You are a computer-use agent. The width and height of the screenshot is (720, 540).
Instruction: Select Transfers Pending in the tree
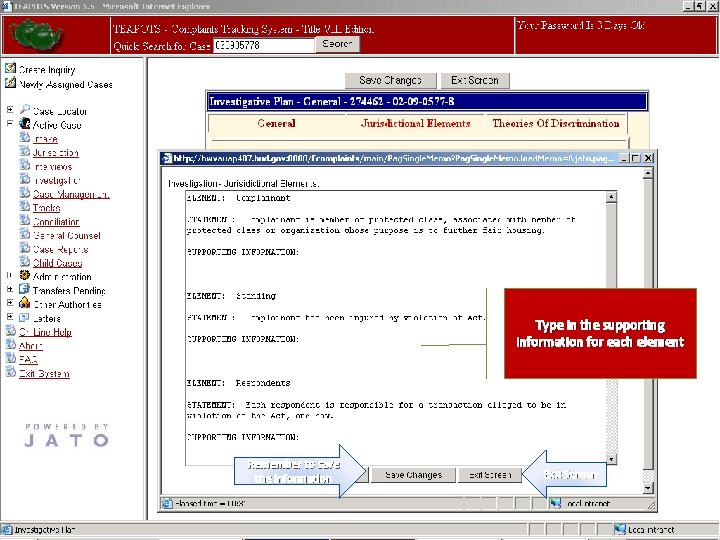point(69,291)
